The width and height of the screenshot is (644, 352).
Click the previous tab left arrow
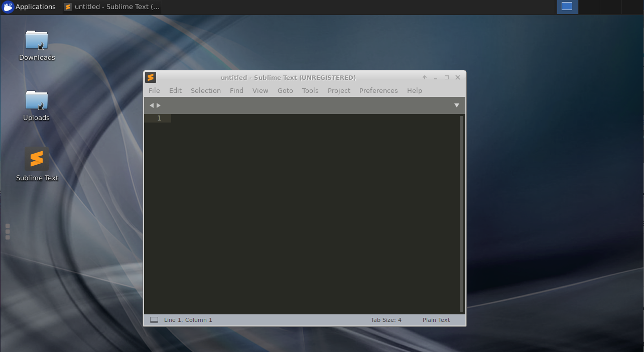click(x=152, y=105)
